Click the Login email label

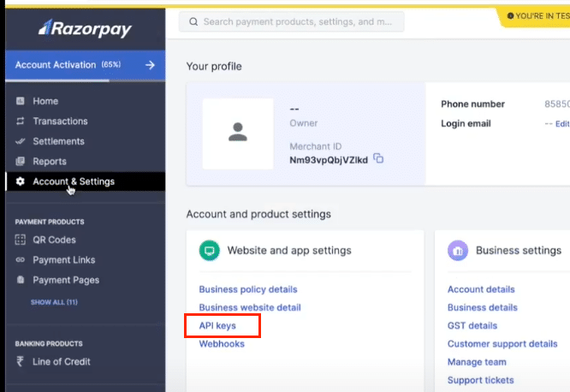pyautogui.click(x=466, y=123)
